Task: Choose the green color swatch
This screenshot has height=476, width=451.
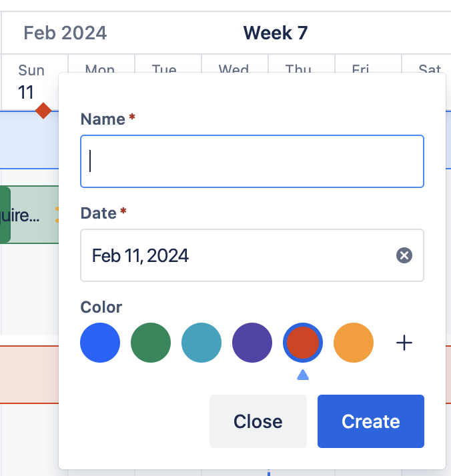Action: coord(151,343)
